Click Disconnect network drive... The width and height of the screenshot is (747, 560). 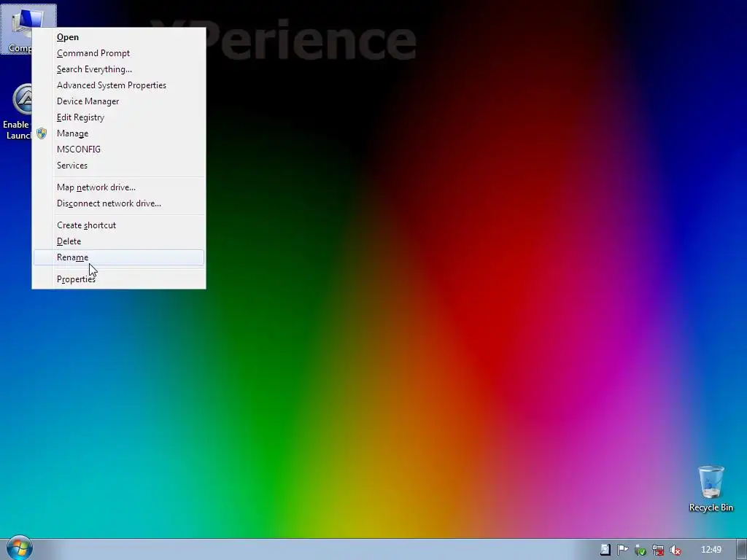tap(119, 204)
